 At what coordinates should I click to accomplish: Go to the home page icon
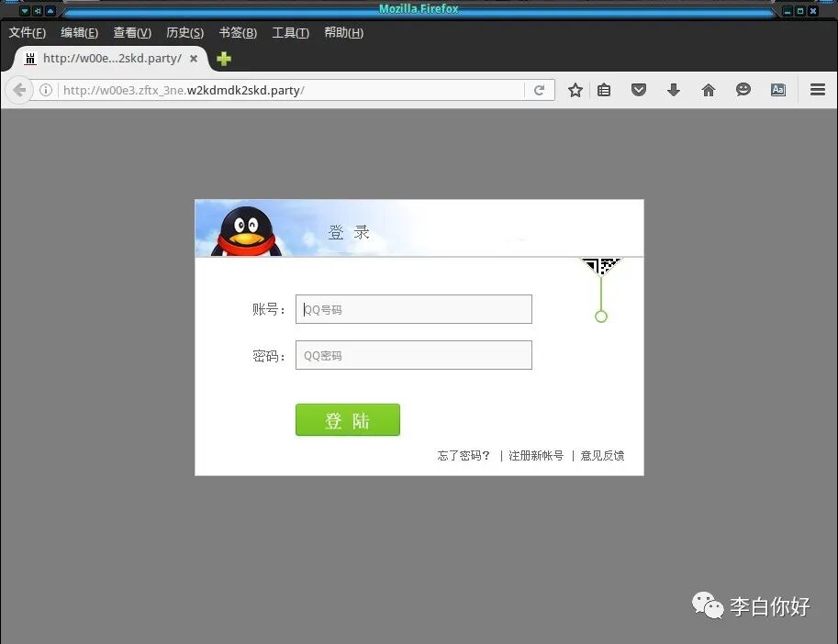(x=709, y=90)
